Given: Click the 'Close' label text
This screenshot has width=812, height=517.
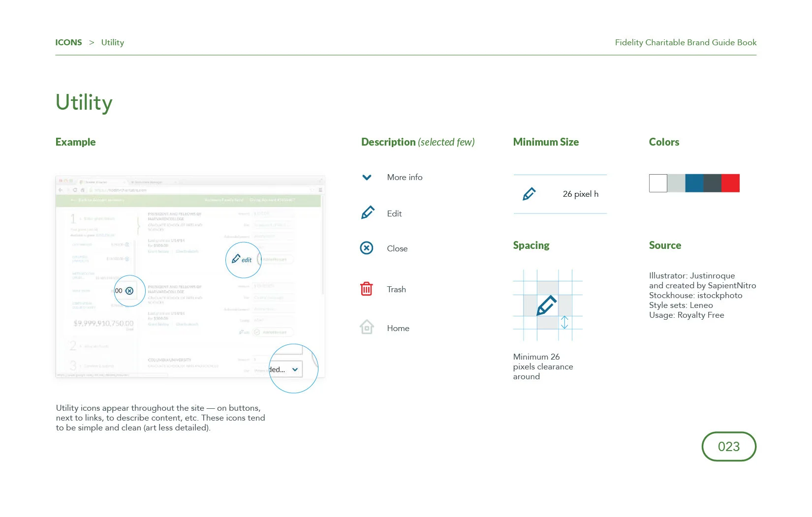Looking at the screenshot, I should click(x=397, y=248).
